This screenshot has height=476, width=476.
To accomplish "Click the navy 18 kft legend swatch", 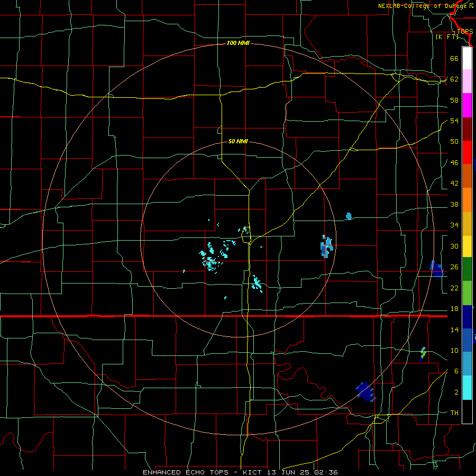I will pyautogui.click(x=467, y=317).
